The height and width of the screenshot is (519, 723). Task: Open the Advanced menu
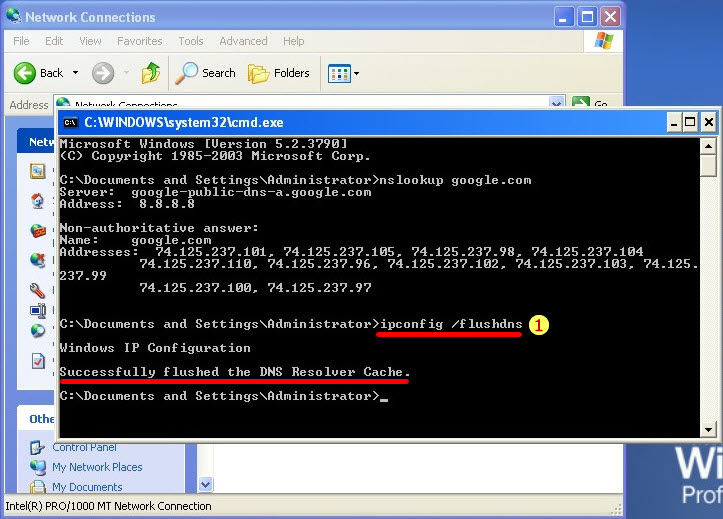click(x=243, y=41)
